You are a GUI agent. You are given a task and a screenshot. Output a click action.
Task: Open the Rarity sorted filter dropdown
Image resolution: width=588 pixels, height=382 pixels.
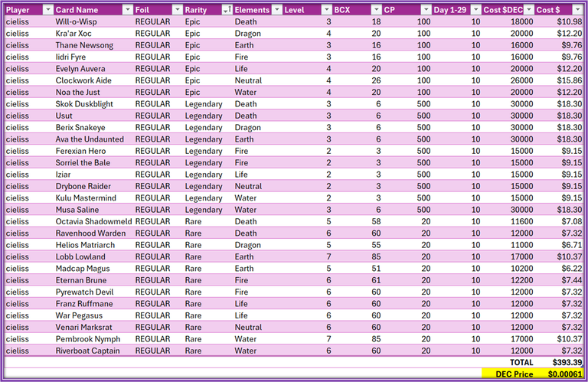(x=227, y=10)
